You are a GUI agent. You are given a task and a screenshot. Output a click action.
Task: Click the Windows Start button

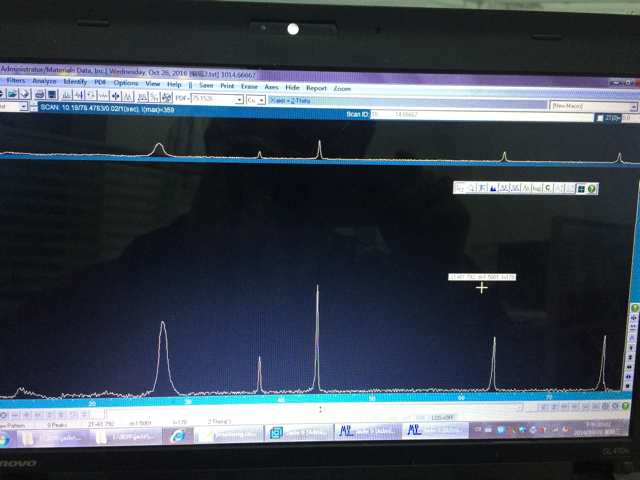click(x=4, y=439)
